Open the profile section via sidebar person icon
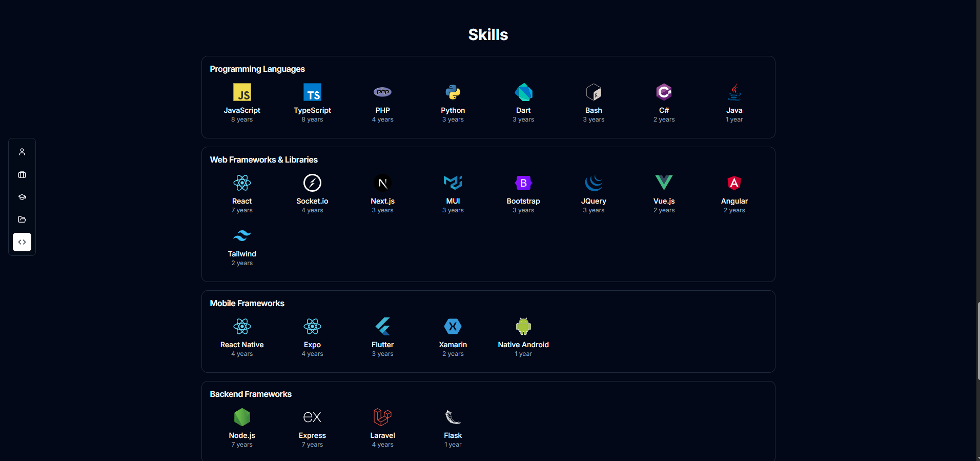This screenshot has height=461, width=980. point(22,152)
